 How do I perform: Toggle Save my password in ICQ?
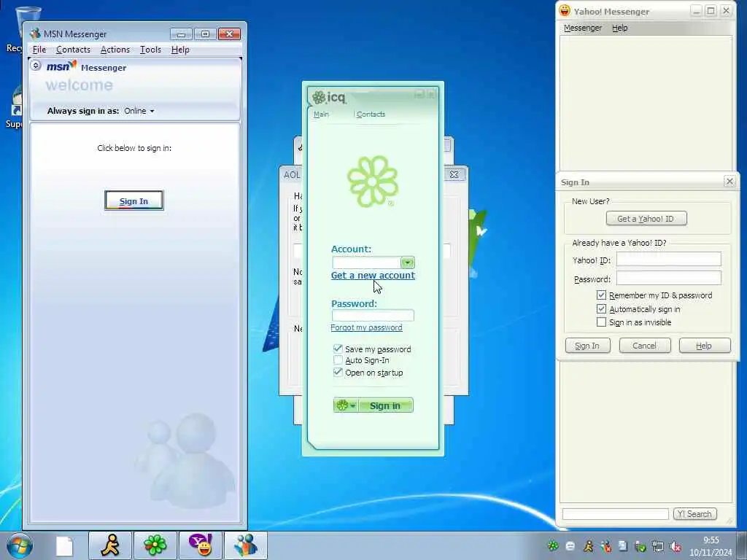[x=338, y=349]
